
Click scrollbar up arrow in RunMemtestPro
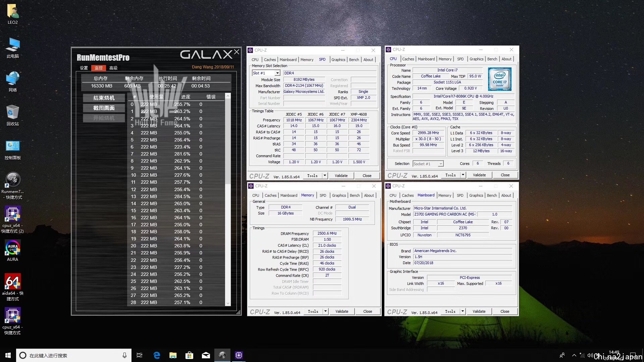pos(228,96)
